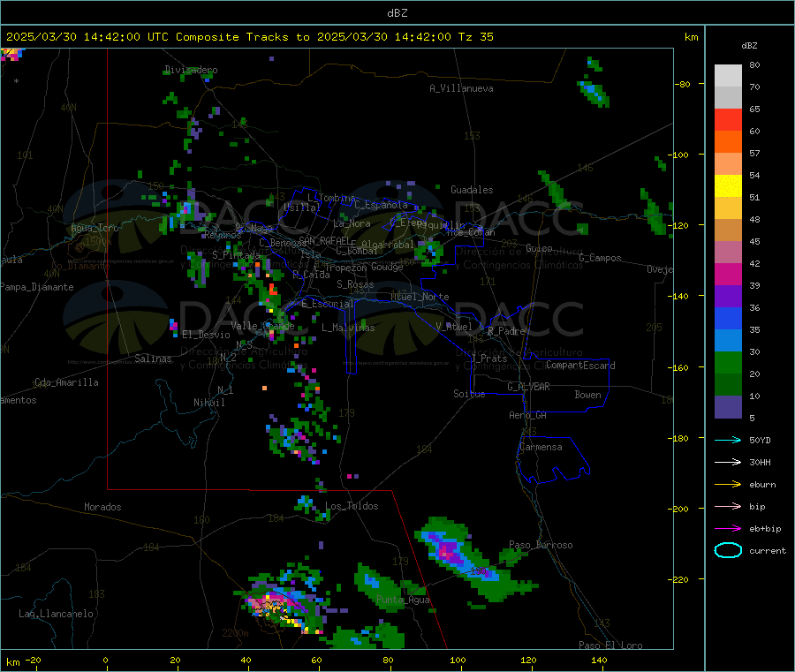Pick the orange 57-60 dBZ swatch
Screen dimensions: 795x672
click(728, 142)
